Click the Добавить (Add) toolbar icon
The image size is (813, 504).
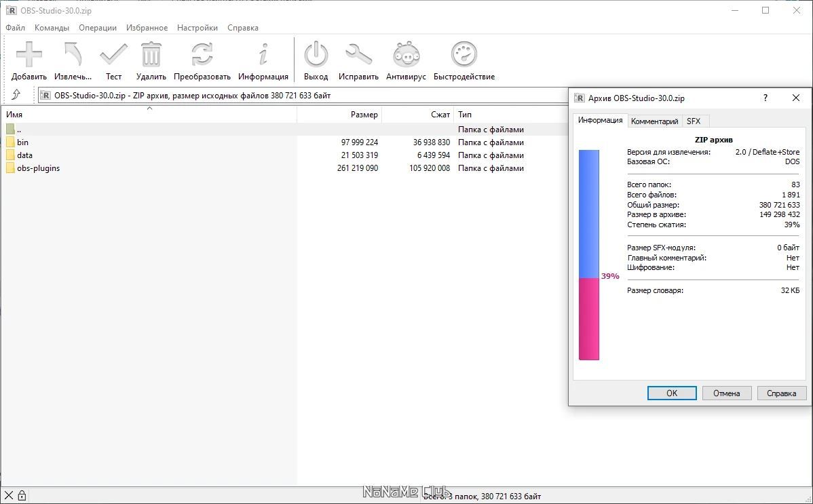(29, 54)
